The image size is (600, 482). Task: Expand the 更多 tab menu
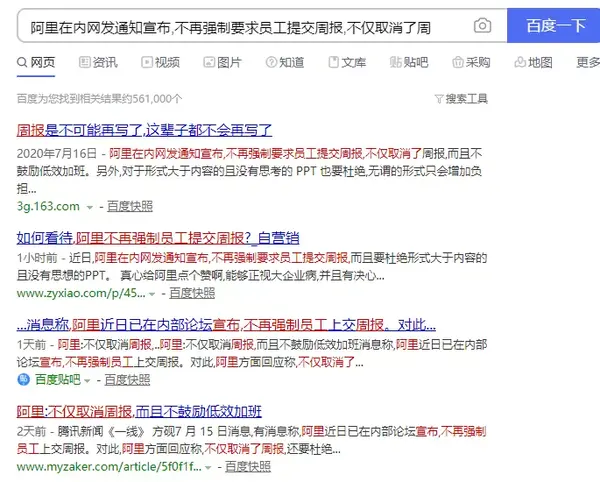click(588, 62)
